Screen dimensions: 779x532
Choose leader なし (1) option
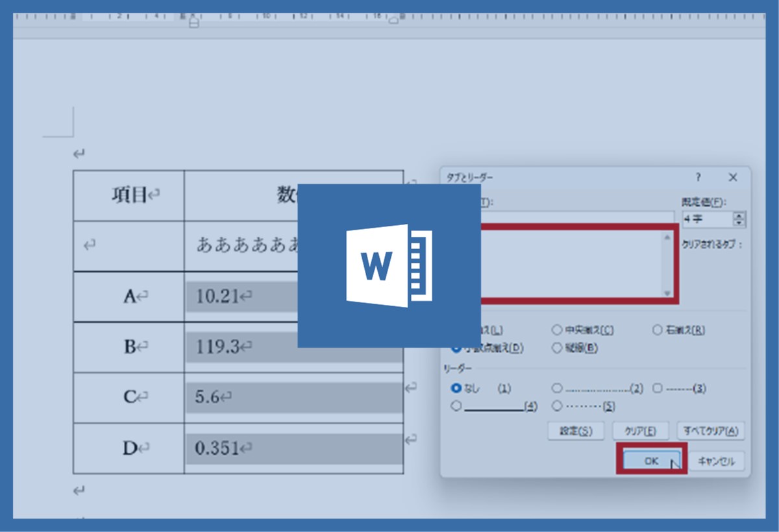point(456,388)
